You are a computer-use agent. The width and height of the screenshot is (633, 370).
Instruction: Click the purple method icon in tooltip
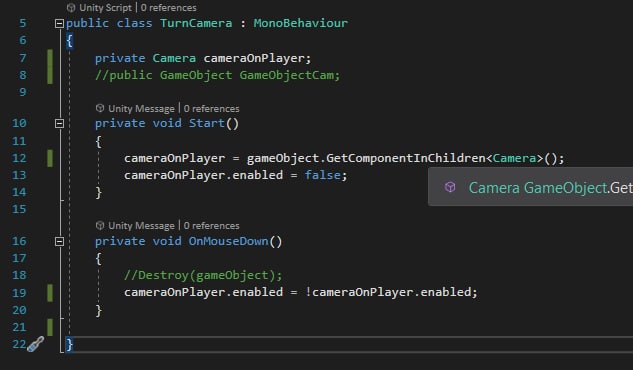(x=450, y=187)
